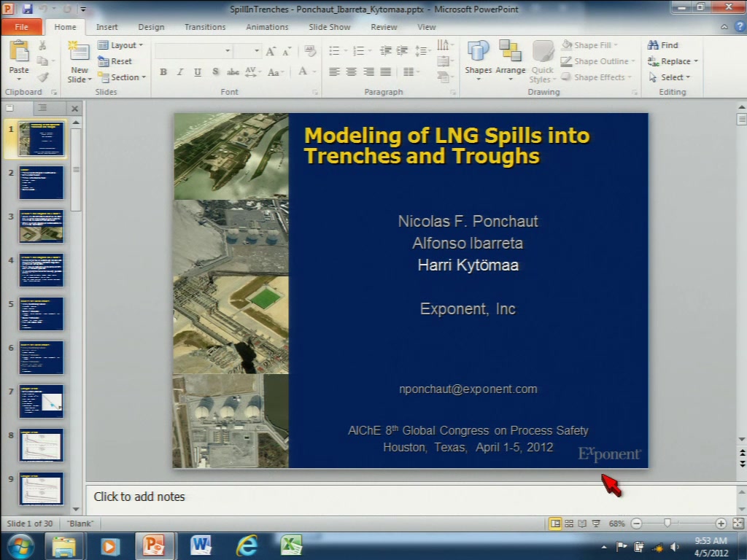Screen dimensions: 747x560
Task: Click the New Slide icon
Action: pos(79,52)
